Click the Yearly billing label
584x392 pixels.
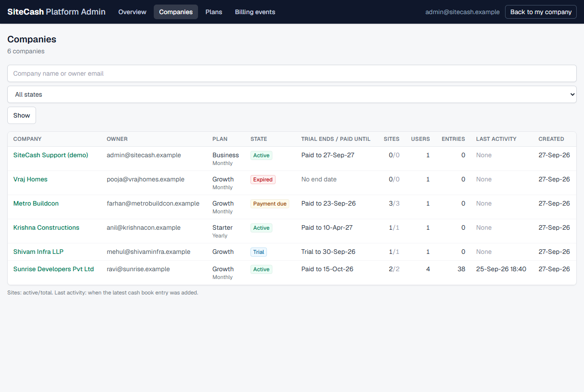point(220,236)
